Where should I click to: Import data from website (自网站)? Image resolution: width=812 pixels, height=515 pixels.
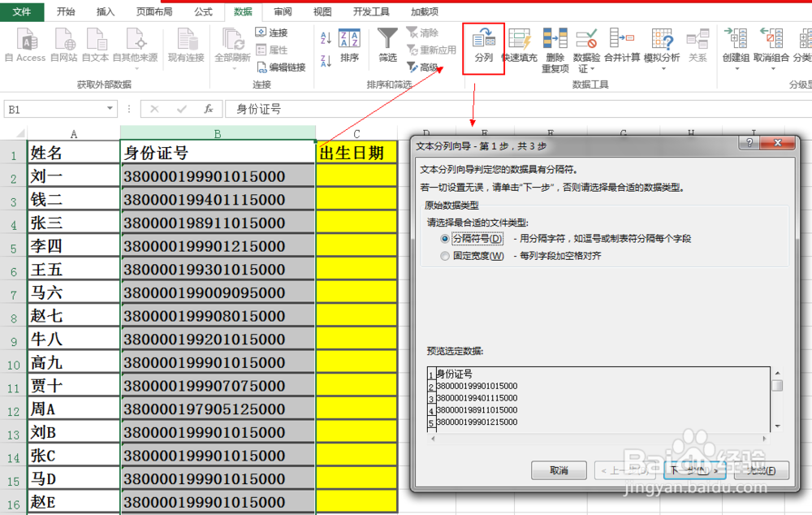63,45
